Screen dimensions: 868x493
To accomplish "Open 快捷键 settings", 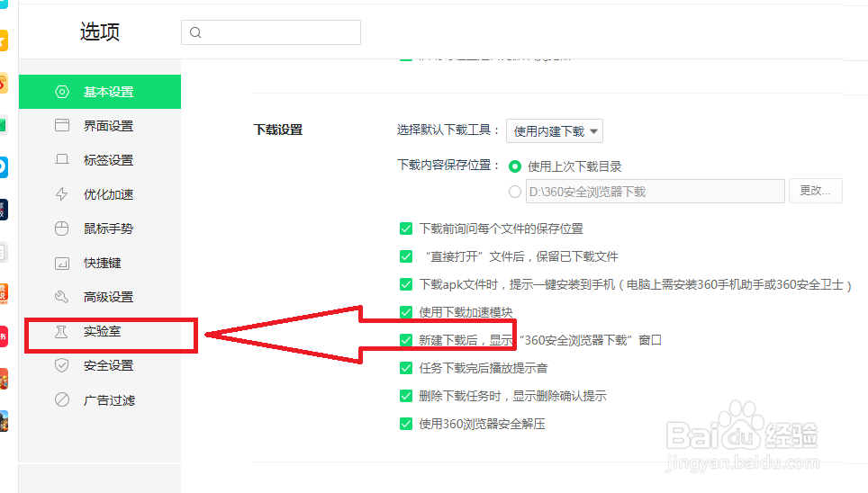I will 100,264.
